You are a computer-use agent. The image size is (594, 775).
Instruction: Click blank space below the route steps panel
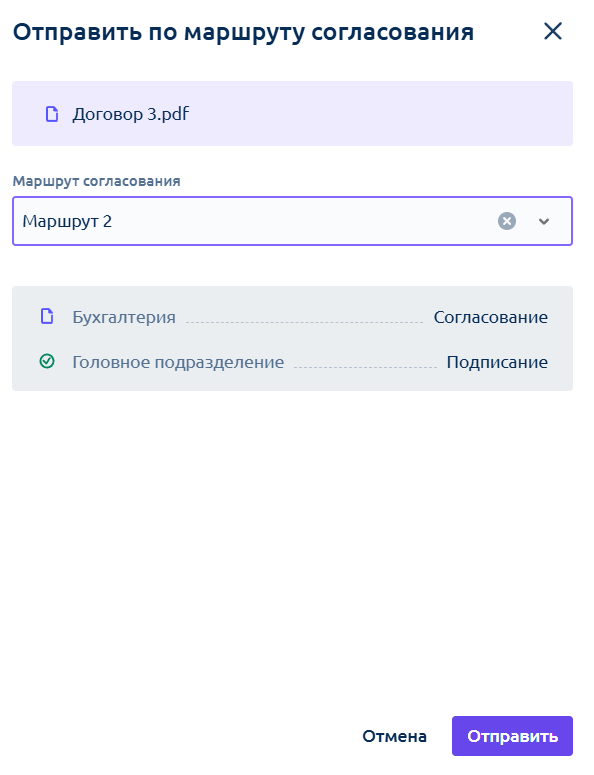pyautogui.click(x=292, y=544)
